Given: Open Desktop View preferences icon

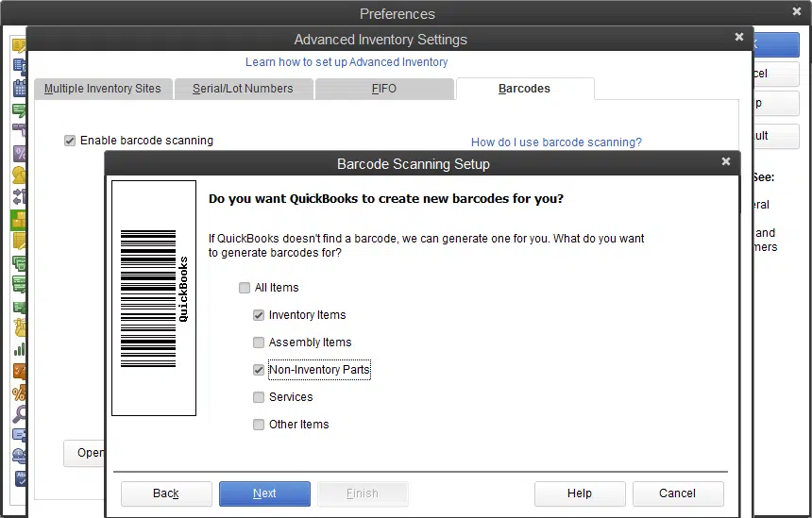Looking at the screenshot, I should (19, 131).
